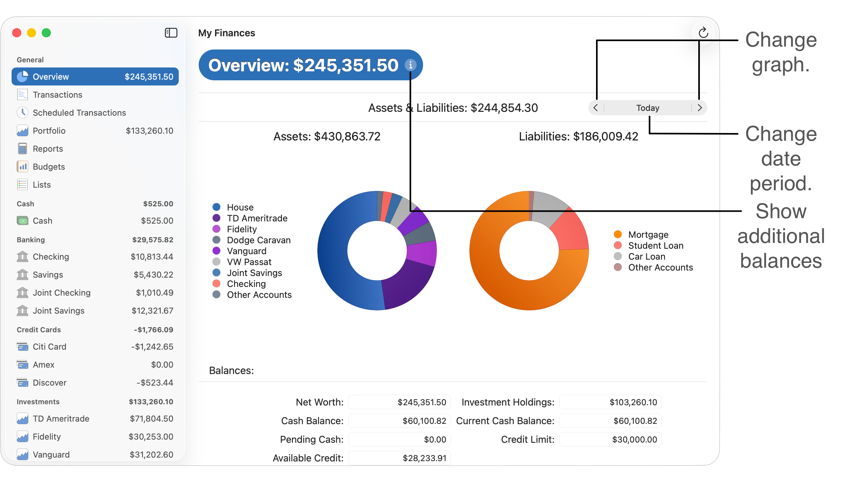The width and height of the screenshot is (868, 482).
Task: Open Scheduled Transactions clock icon
Action: [x=22, y=112]
